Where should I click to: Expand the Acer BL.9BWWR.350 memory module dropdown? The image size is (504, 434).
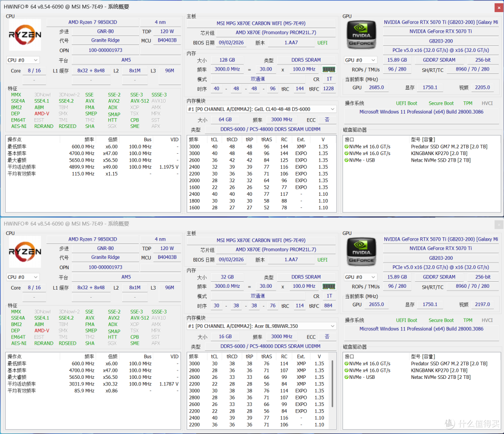click(x=262, y=326)
